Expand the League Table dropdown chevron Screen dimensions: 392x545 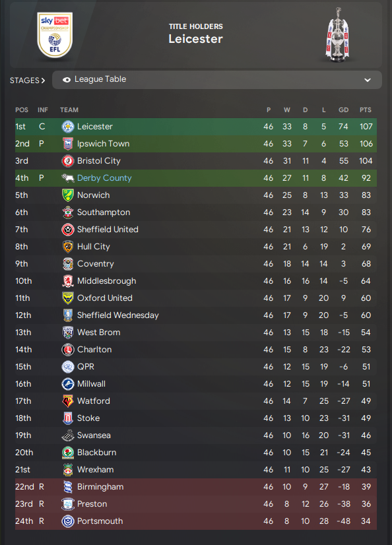click(x=368, y=80)
